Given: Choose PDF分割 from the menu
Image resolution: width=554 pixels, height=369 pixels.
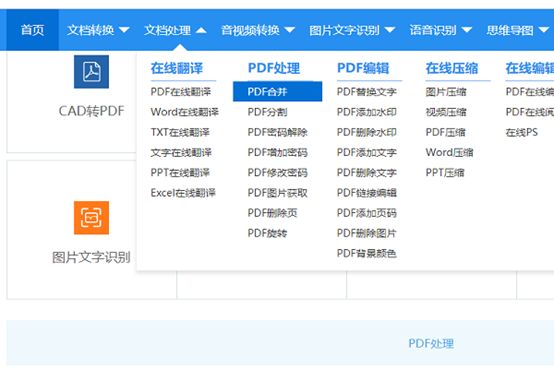Looking at the screenshot, I should point(267,112).
